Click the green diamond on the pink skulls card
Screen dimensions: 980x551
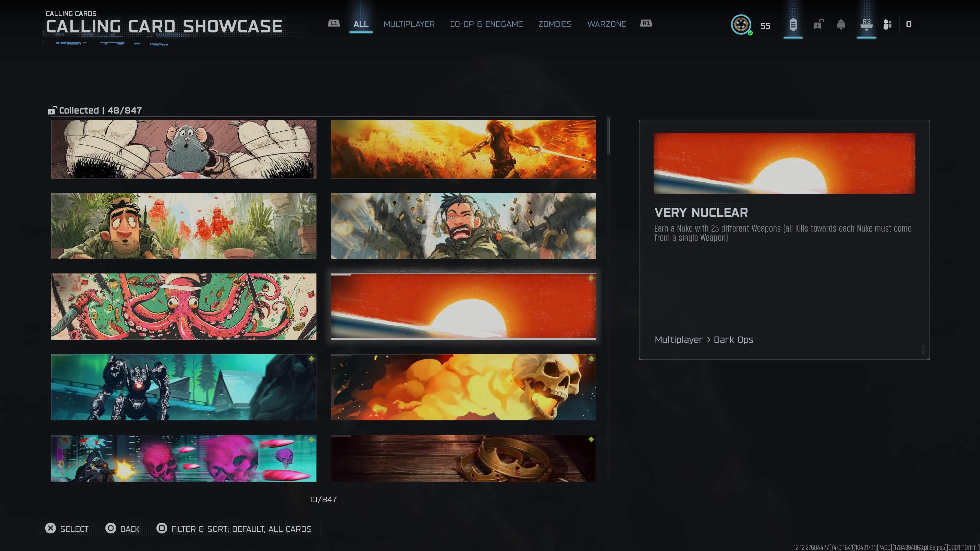pos(311,439)
